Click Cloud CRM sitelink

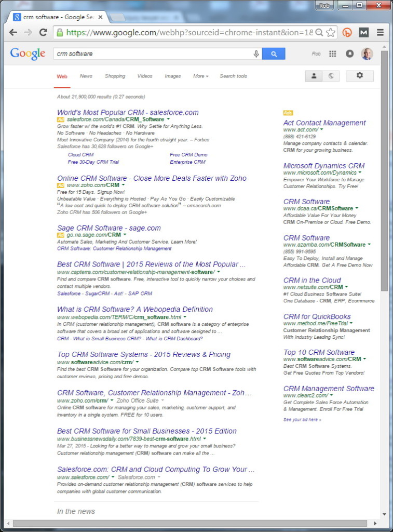[80, 155]
